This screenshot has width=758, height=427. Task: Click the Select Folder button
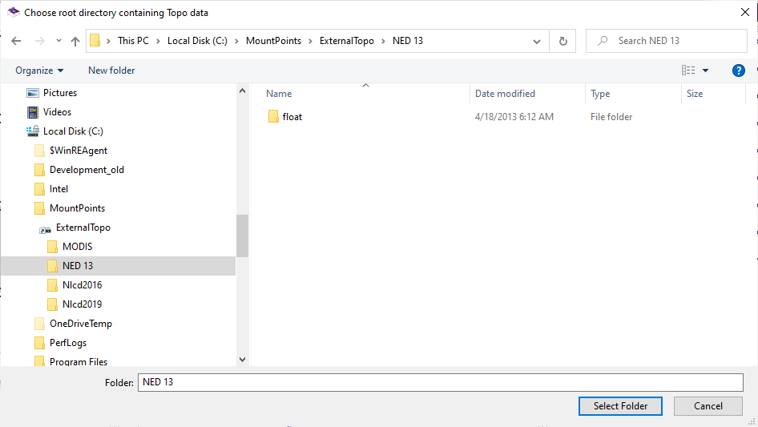[620, 406]
